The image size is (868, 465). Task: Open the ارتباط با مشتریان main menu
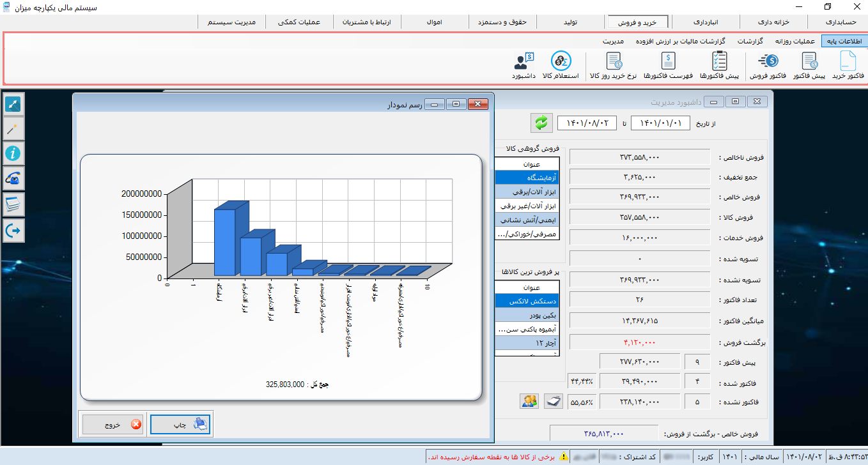(366, 22)
